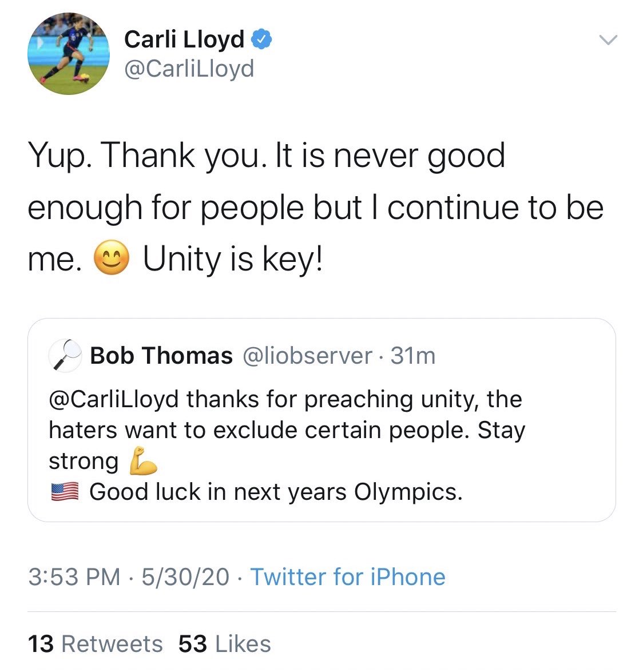This screenshot has height=672, width=643.
Task: Open Carli Lloyd's profile via display name
Action: point(184,39)
